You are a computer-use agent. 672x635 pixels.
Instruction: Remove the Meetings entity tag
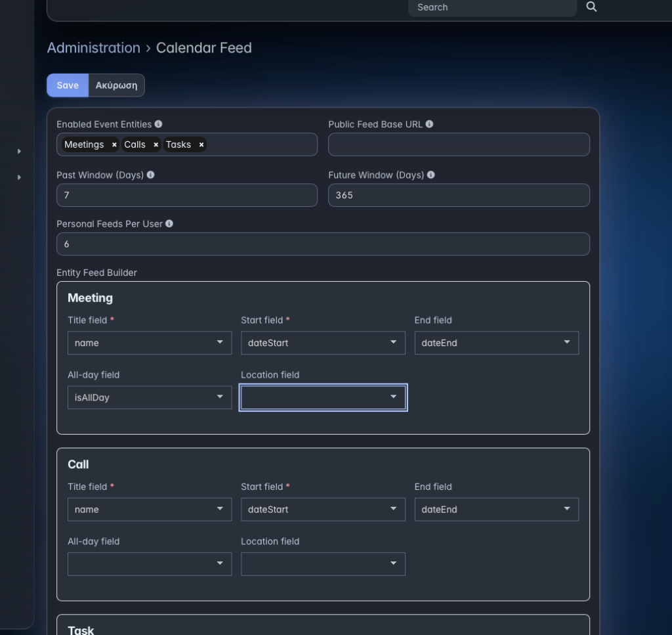[114, 145]
